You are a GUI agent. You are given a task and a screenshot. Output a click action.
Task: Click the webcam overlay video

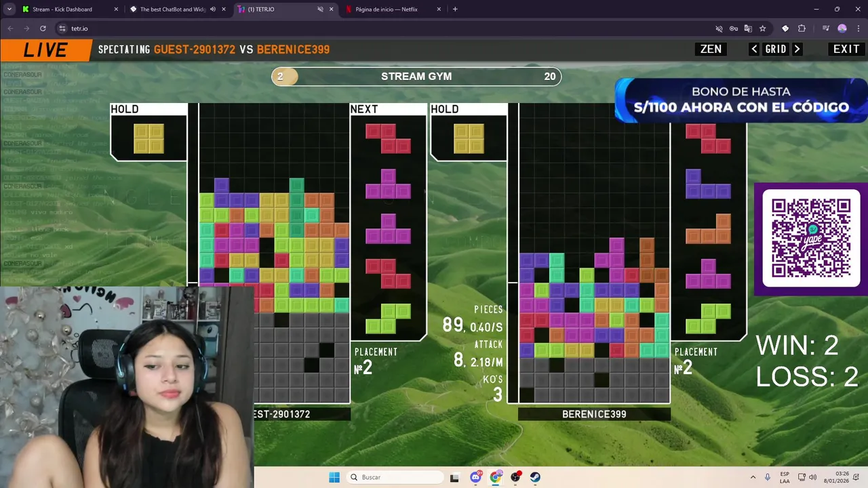127,386
